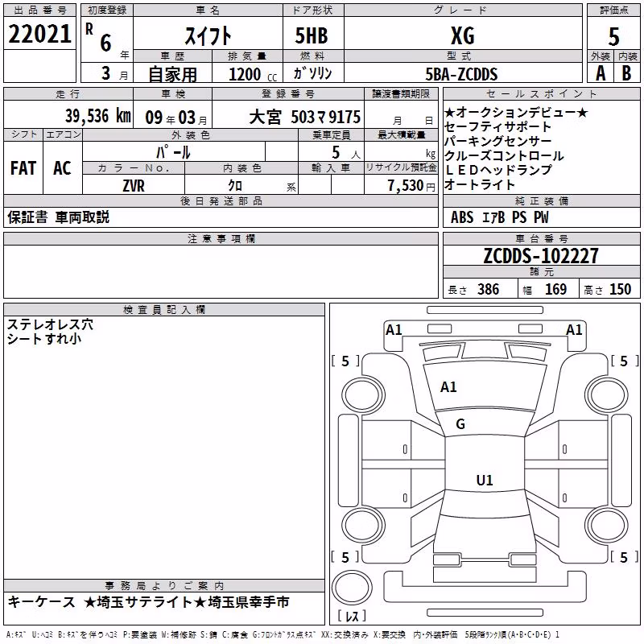
Task: Select the パーキングセンサー line
Action: click(497, 142)
